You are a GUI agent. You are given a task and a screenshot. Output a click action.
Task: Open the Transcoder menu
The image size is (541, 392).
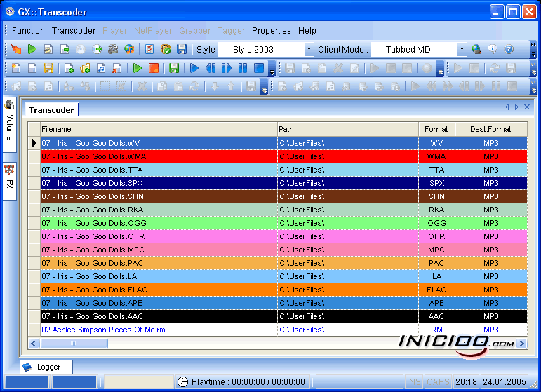(x=74, y=31)
